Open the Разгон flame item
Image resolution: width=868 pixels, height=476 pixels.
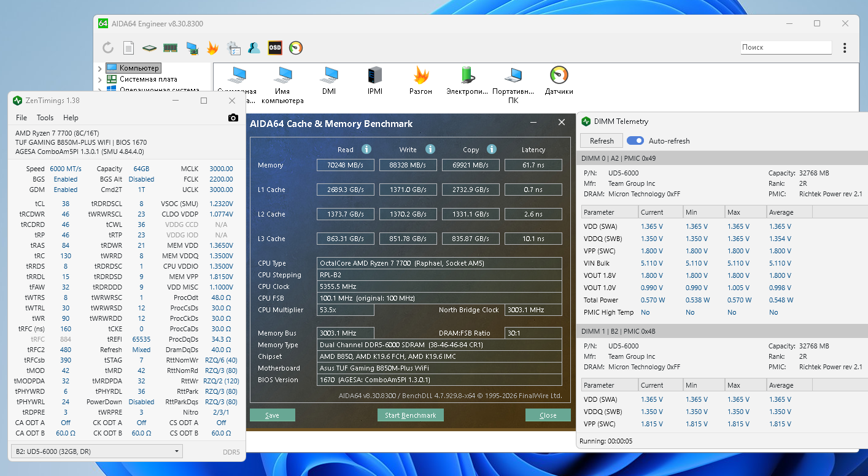click(x=420, y=81)
